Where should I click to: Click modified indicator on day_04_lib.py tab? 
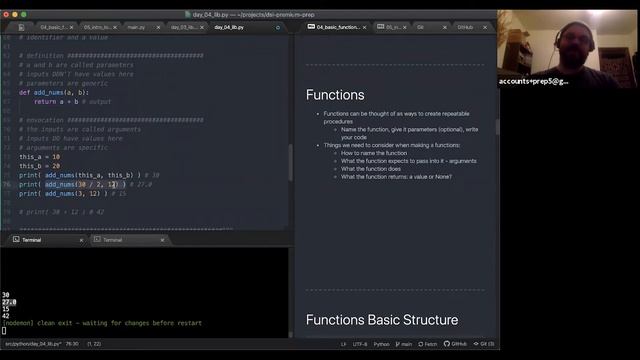[278, 28]
